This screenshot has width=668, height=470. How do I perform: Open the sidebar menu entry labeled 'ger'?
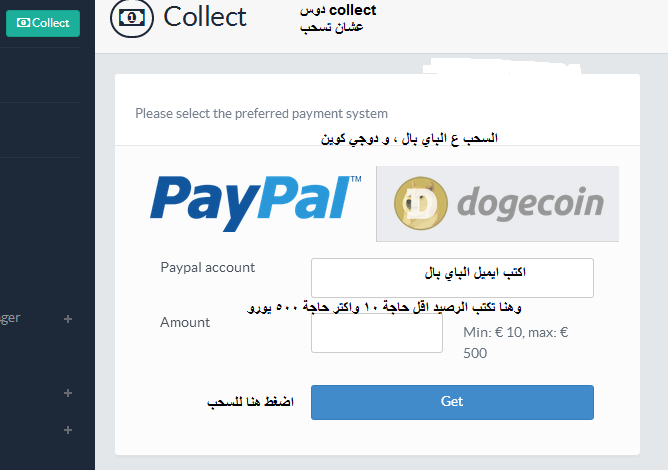click(10, 318)
